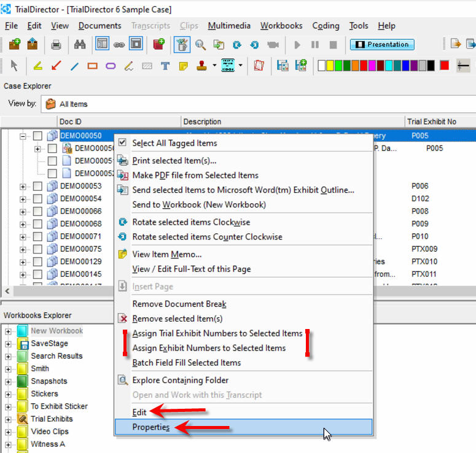Click the Doc ID column header

(x=119, y=122)
